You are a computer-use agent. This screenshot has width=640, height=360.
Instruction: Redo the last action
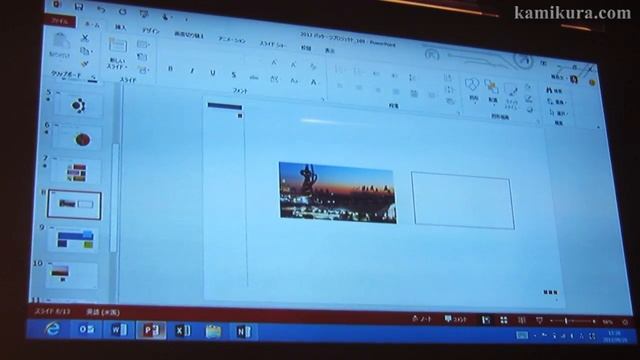pos(122,11)
